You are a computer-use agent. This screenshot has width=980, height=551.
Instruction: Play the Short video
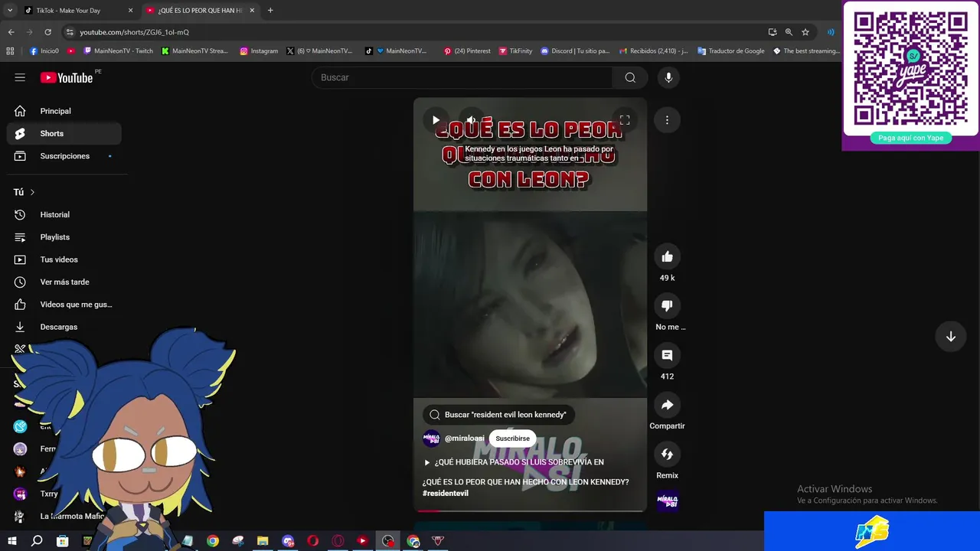pyautogui.click(x=436, y=120)
